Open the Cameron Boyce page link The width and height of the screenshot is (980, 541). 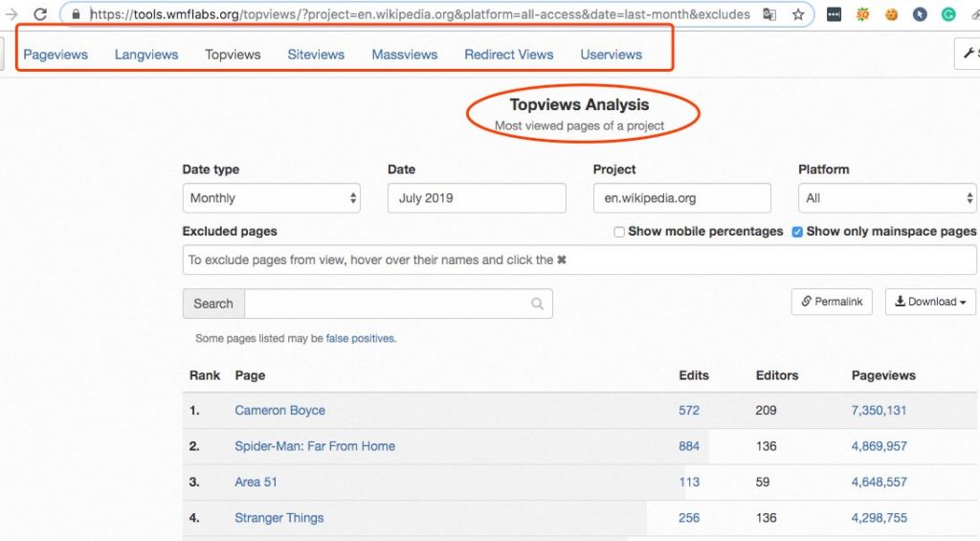(279, 411)
